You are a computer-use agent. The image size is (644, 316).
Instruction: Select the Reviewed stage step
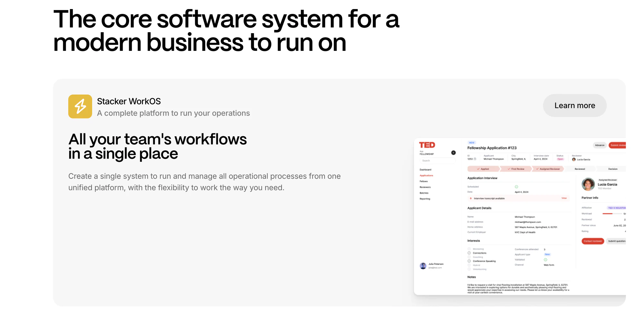(x=580, y=169)
